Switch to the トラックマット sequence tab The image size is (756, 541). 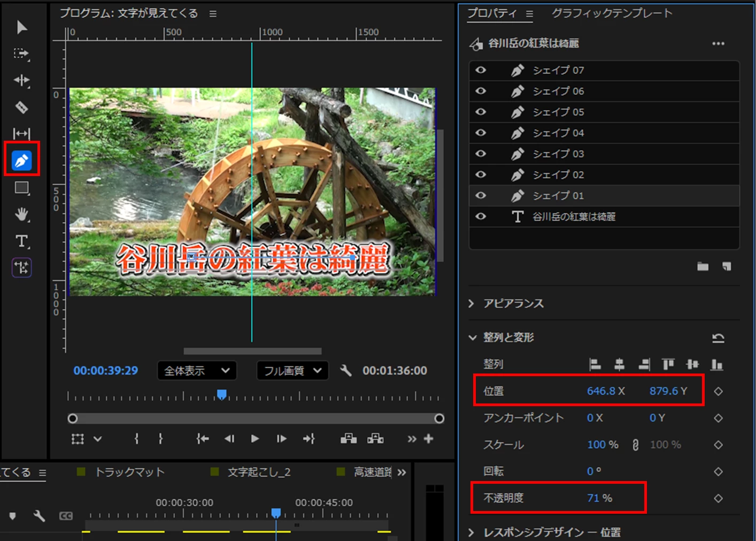tap(129, 472)
